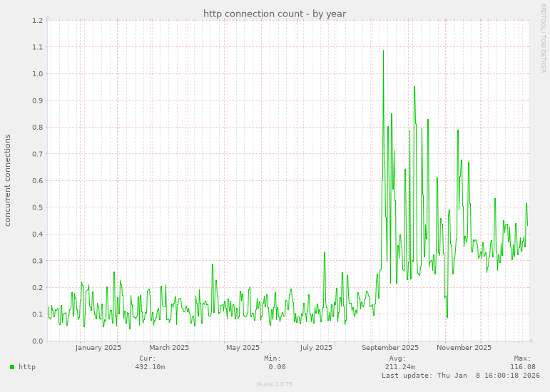Select the "http" legend label

tap(27, 367)
